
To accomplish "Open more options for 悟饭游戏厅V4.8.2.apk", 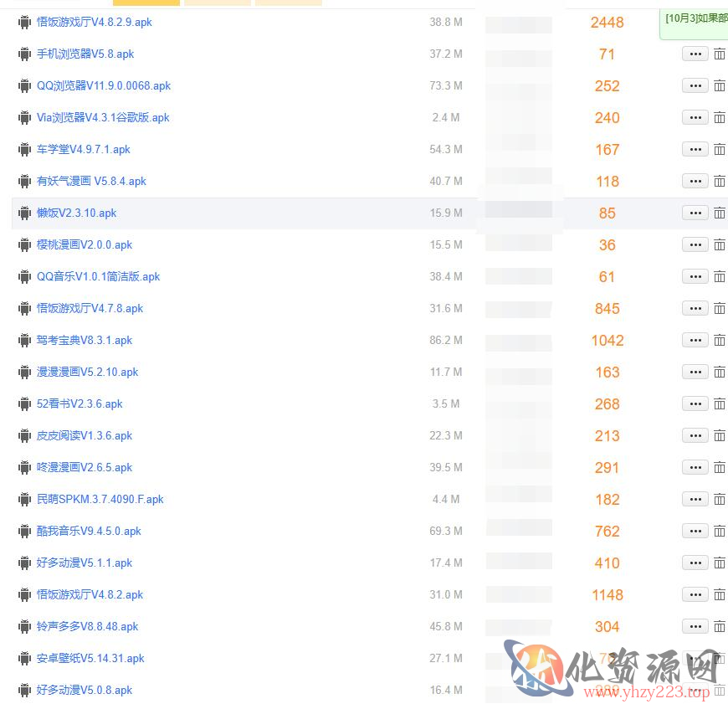I will tap(695, 595).
